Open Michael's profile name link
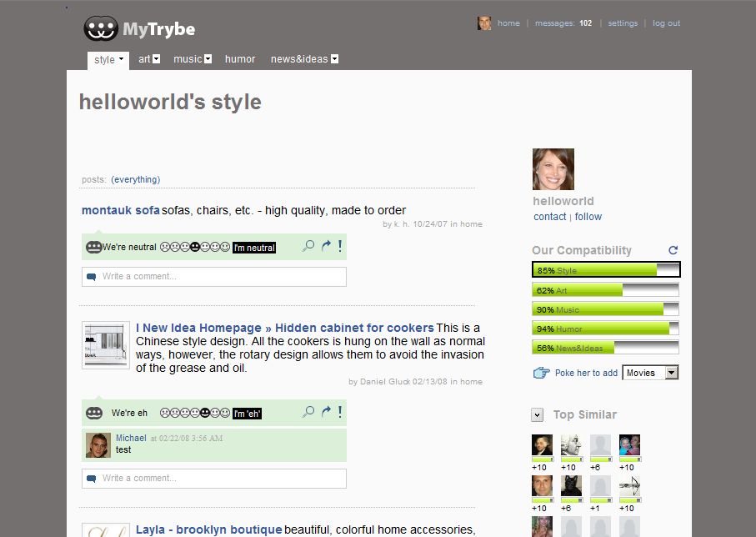This screenshot has width=756, height=537. point(131,438)
